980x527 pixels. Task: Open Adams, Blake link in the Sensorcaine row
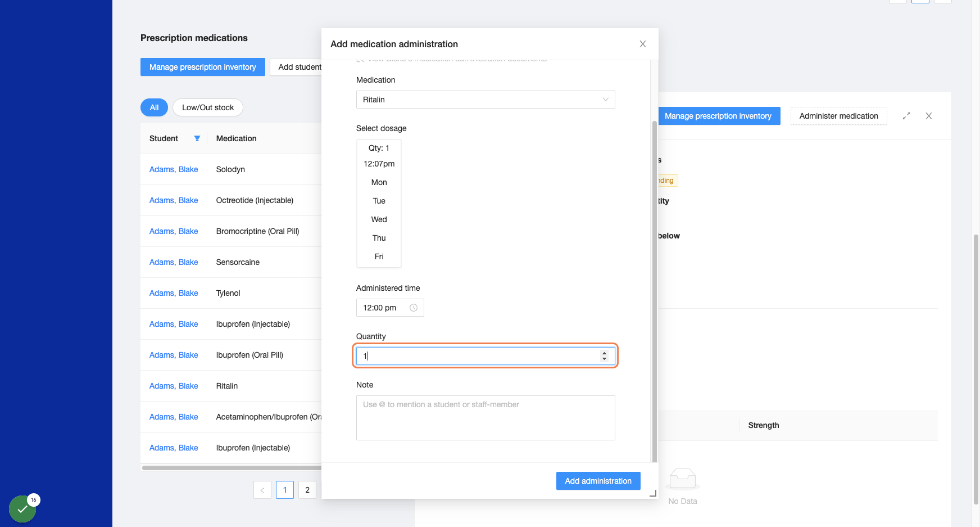tap(174, 262)
